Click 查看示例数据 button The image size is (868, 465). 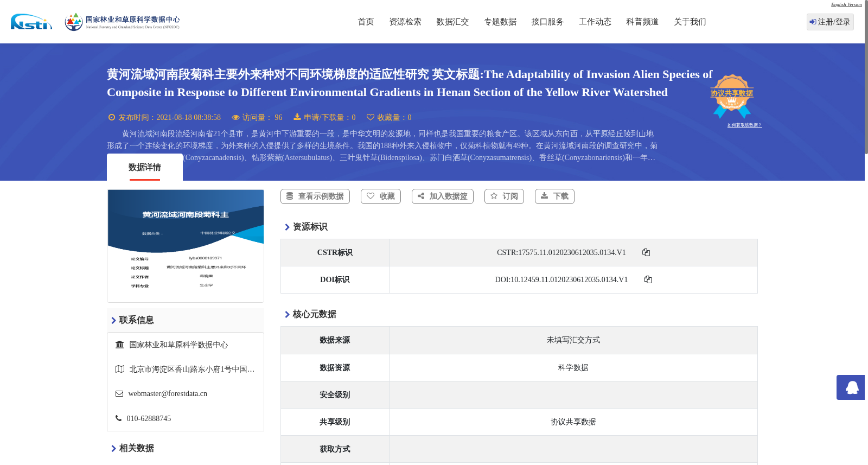[315, 196]
